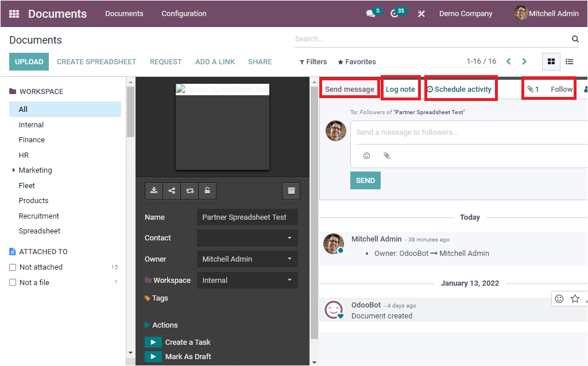Collapse the Actions section

(161, 325)
